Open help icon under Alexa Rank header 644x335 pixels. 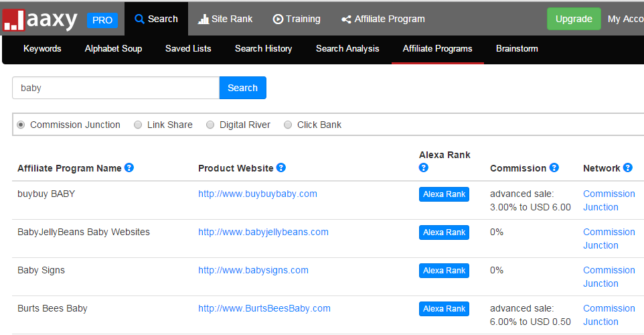424,167
